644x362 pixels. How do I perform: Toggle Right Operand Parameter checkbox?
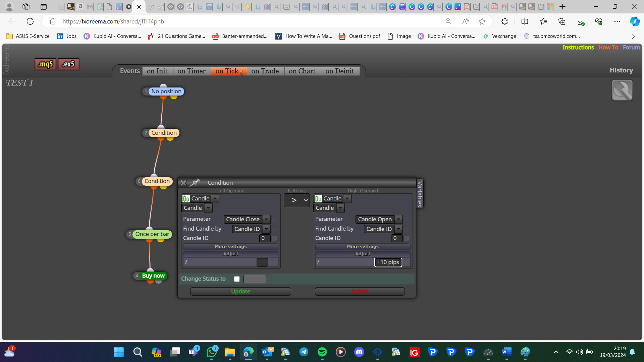click(x=407, y=219)
